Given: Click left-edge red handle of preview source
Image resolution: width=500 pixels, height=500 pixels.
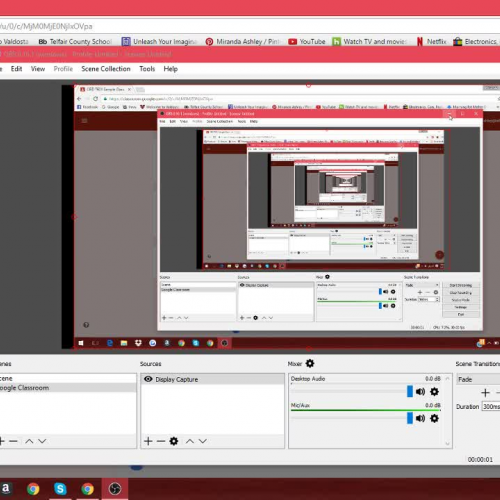Looking at the screenshot, I should coord(74,217).
